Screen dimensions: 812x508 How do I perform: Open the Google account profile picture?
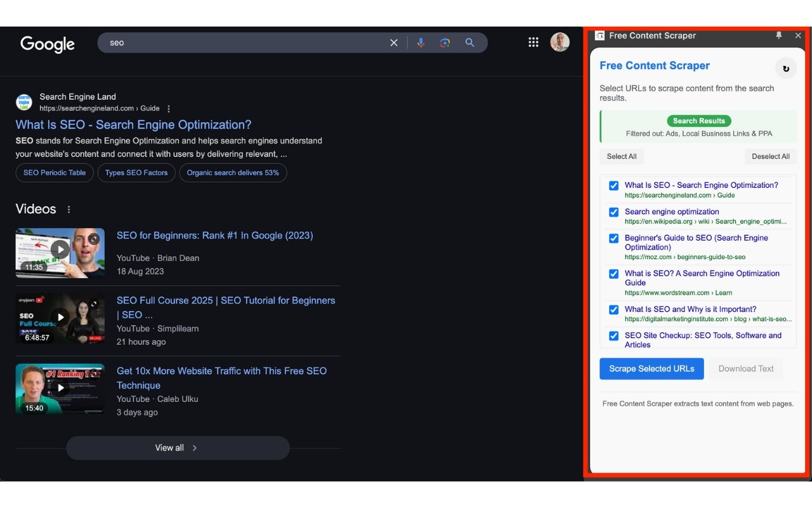click(x=560, y=42)
